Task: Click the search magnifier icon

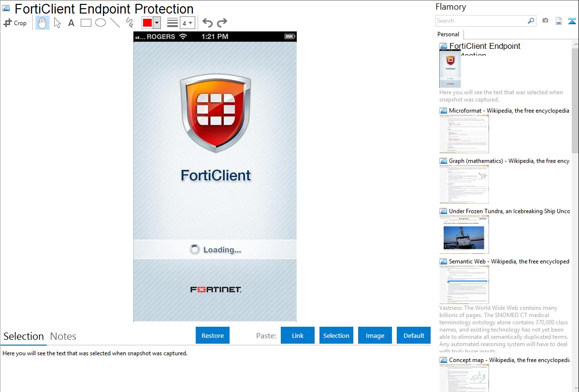Action: click(531, 21)
